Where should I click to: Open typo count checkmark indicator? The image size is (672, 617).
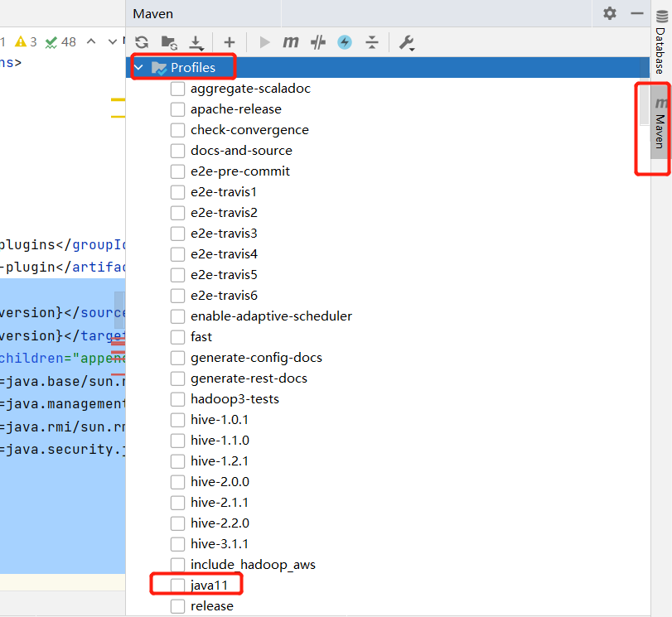[x=60, y=42]
